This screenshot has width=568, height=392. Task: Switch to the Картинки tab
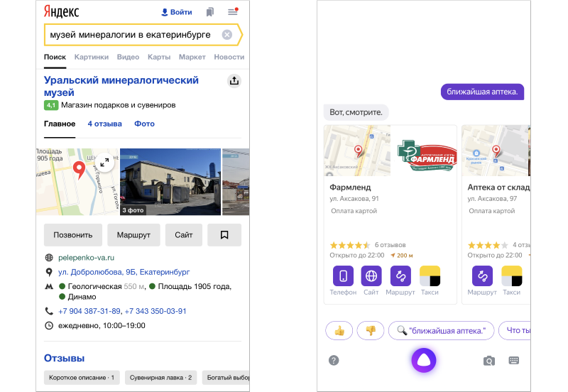(92, 58)
